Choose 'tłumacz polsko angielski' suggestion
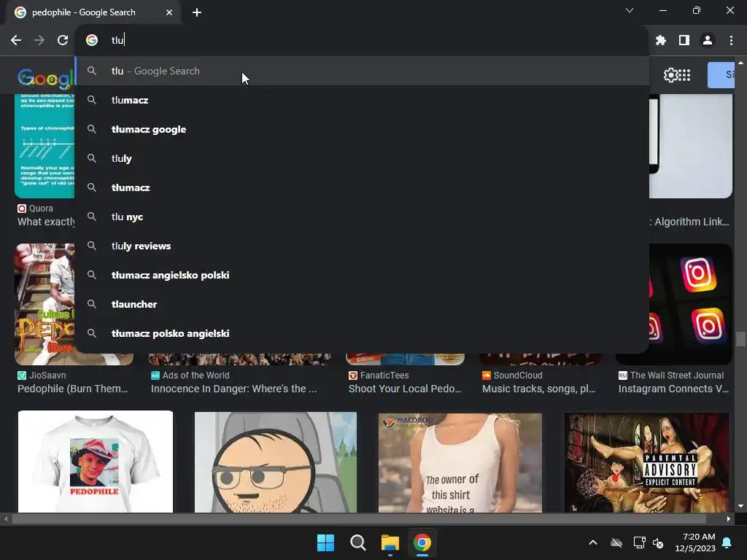The width and height of the screenshot is (747, 560). point(362,333)
